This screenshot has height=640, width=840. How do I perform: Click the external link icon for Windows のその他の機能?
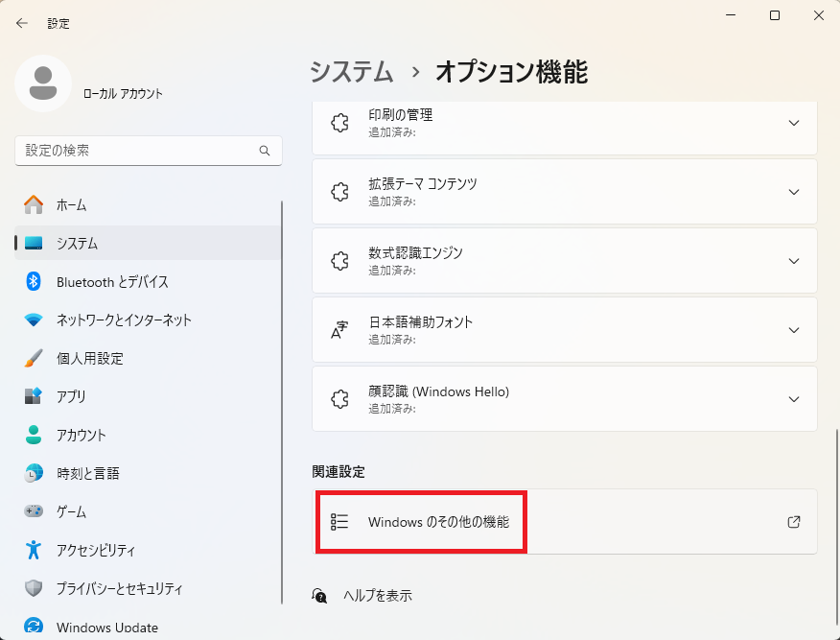794,522
